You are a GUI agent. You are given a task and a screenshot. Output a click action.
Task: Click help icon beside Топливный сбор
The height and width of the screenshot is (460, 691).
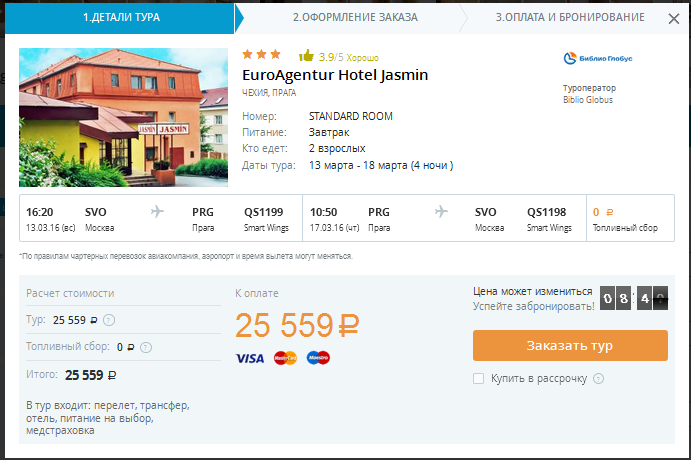pyautogui.click(x=145, y=347)
